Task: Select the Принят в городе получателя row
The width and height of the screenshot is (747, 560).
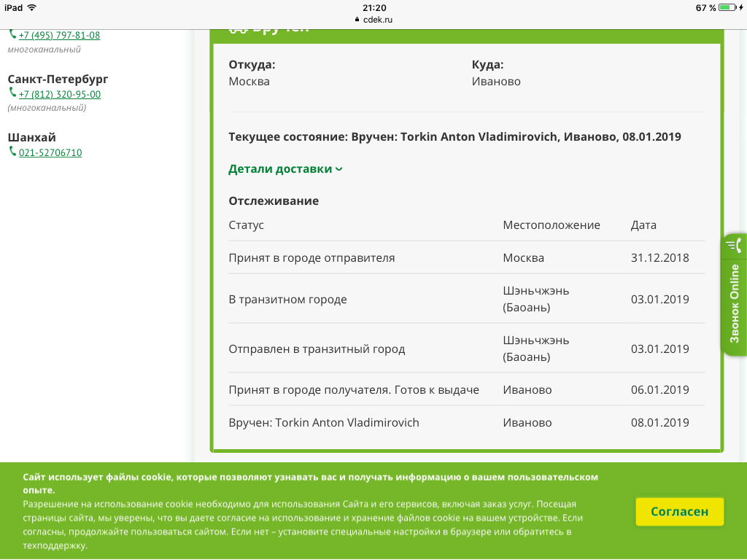Action: tap(354, 390)
